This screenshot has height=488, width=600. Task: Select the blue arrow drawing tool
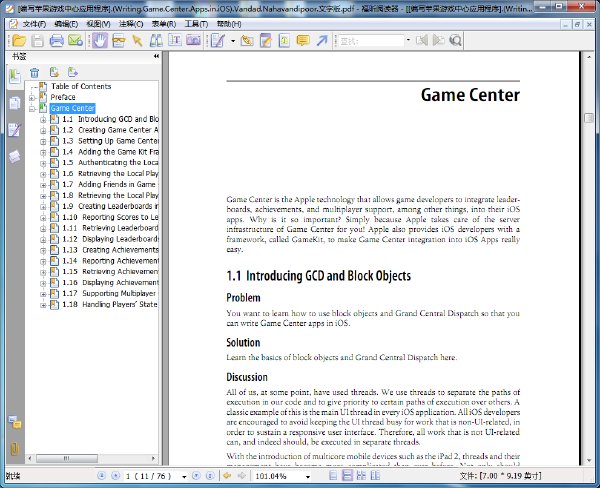click(322, 40)
